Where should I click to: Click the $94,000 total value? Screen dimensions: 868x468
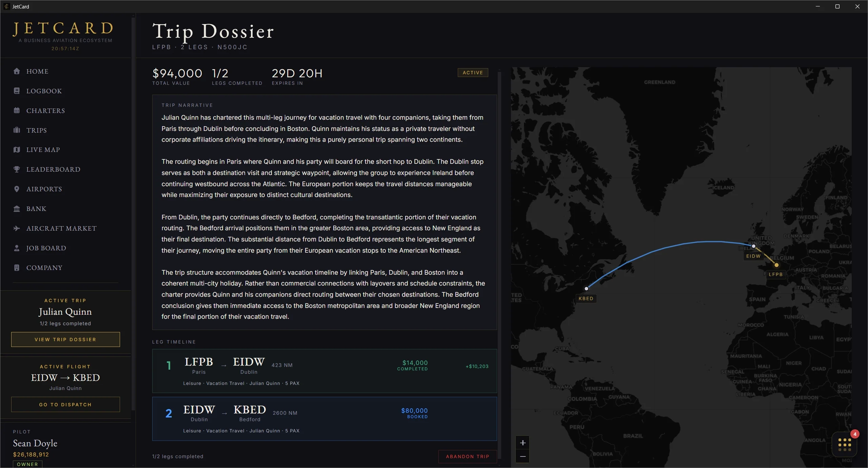[x=177, y=73]
